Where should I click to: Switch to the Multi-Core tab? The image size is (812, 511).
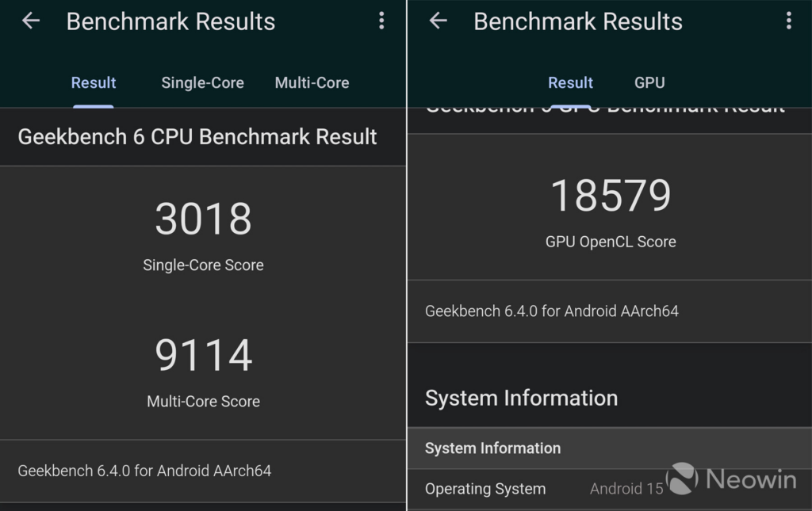pos(312,82)
